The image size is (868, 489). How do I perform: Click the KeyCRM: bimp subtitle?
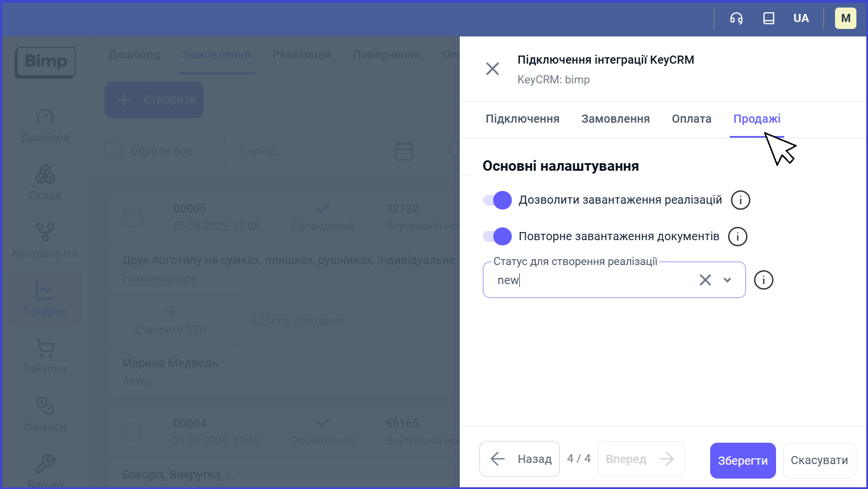click(553, 80)
